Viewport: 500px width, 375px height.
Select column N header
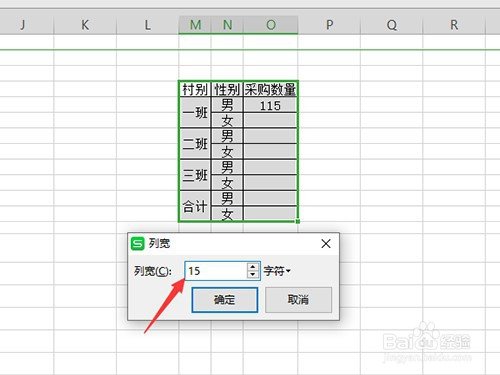[227, 25]
